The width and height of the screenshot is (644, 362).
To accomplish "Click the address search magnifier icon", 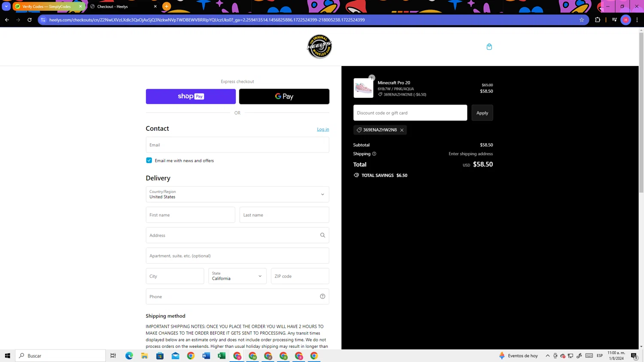I will point(322,235).
